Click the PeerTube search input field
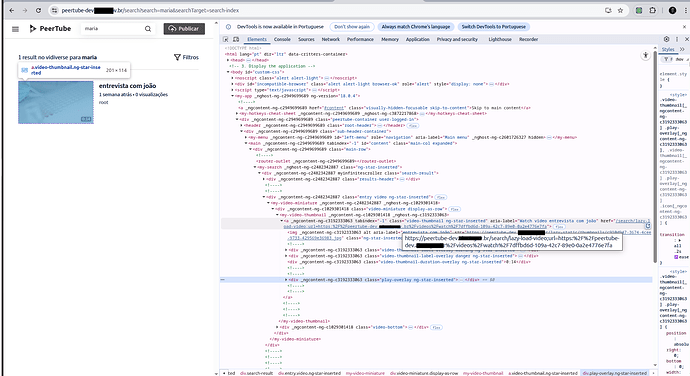690x376 pixels. (x=113, y=29)
